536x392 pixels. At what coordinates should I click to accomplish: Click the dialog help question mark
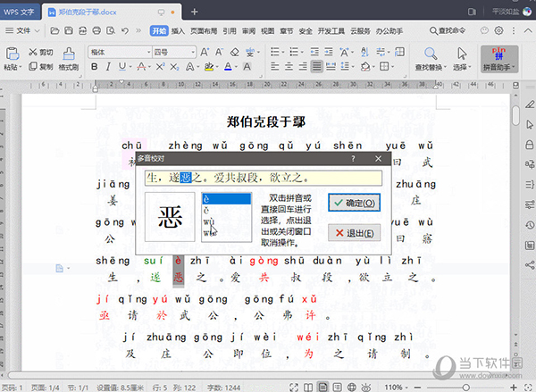[x=353, y=159]
